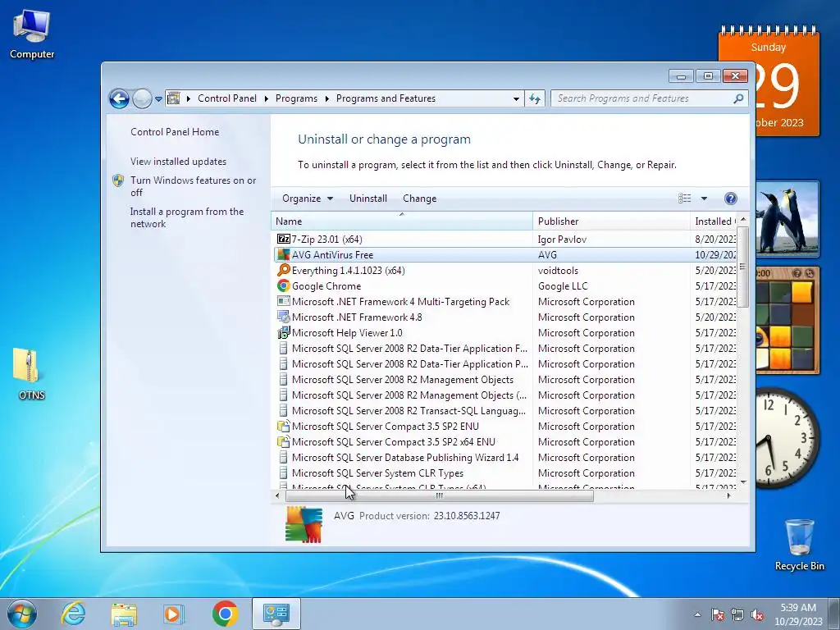Click the Control Panel taskbar button
The height and width of the screenshot is (630, 840).
(x=276, y=614)
